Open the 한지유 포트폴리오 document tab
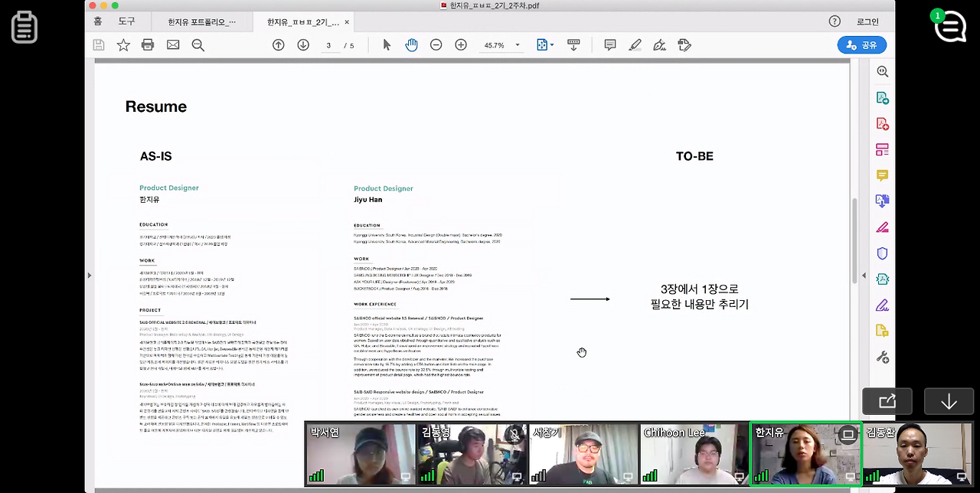The width and height of the screenshot is (980, 493). [202, 22]
